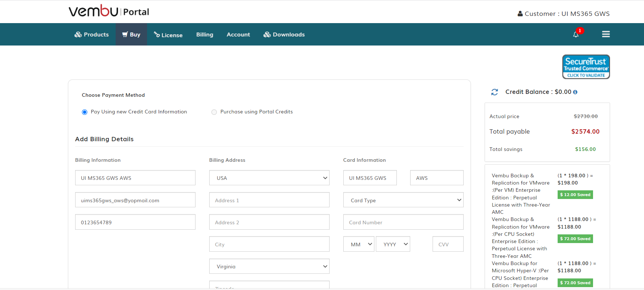Click the card last name field AWS
The image size is (644, 290).
(x=437, y=178)
